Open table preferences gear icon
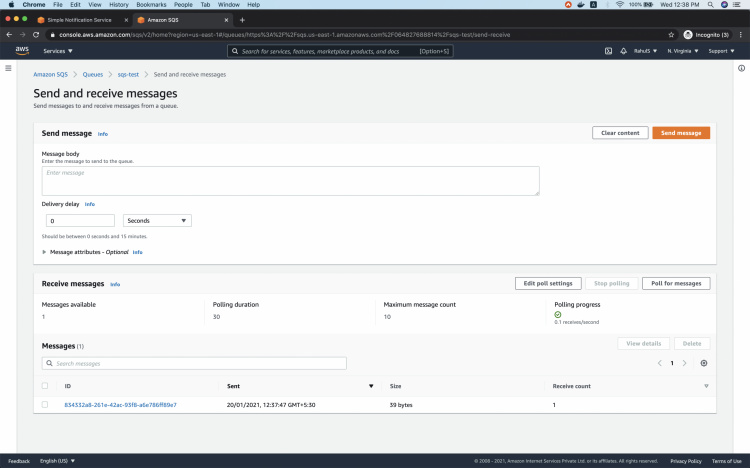 click(x=704, y=363)
